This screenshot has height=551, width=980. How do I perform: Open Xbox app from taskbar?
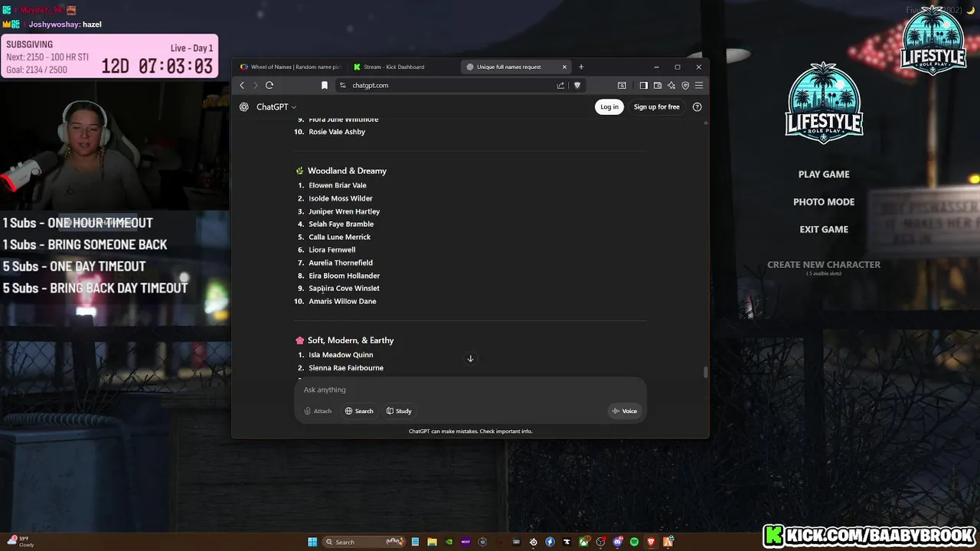pyautogui.click(x=583, y=542)
